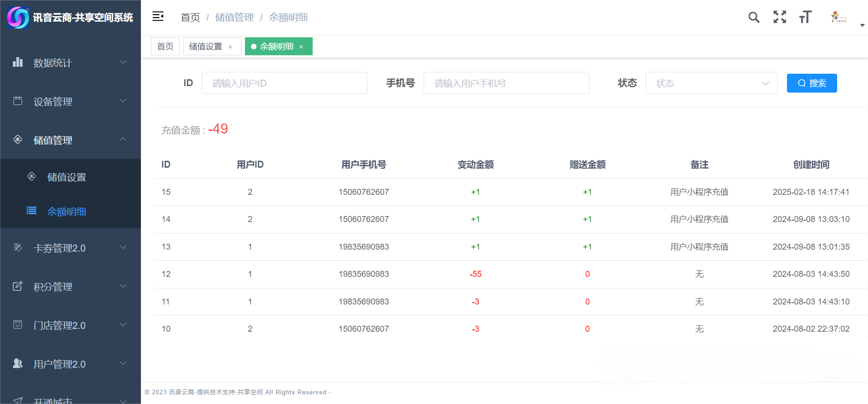868x404 pixels.
Task: Click the blue 搜索 button
Action: 812,83
